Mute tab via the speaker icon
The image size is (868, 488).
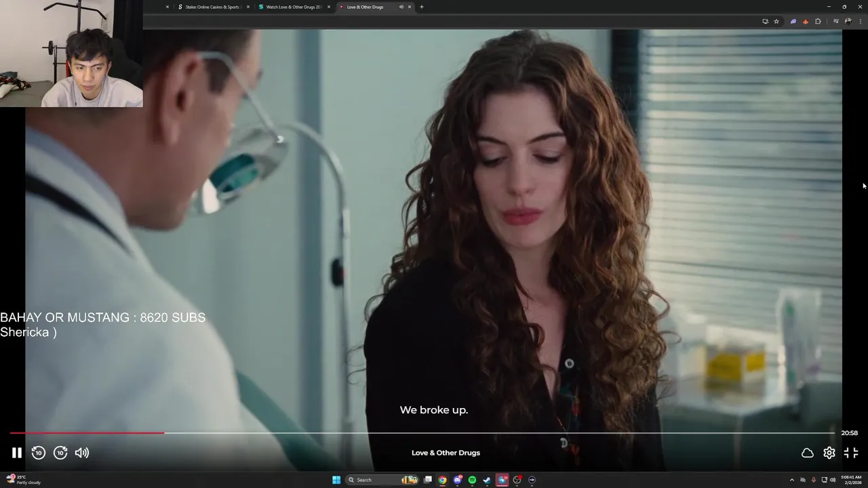(x=401, y=7)
